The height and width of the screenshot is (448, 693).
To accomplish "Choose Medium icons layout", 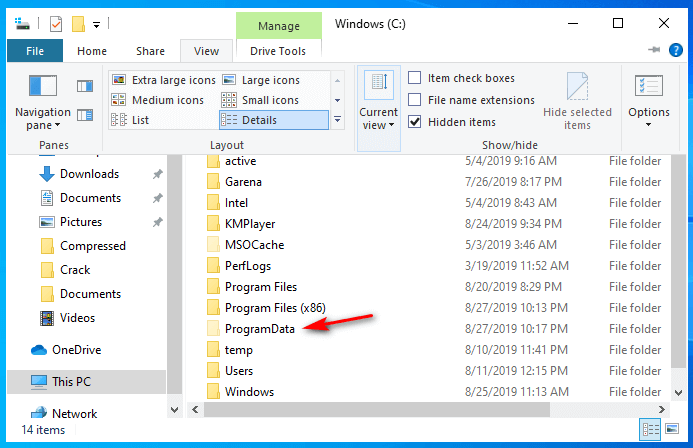I will click(x=158, y=100).
